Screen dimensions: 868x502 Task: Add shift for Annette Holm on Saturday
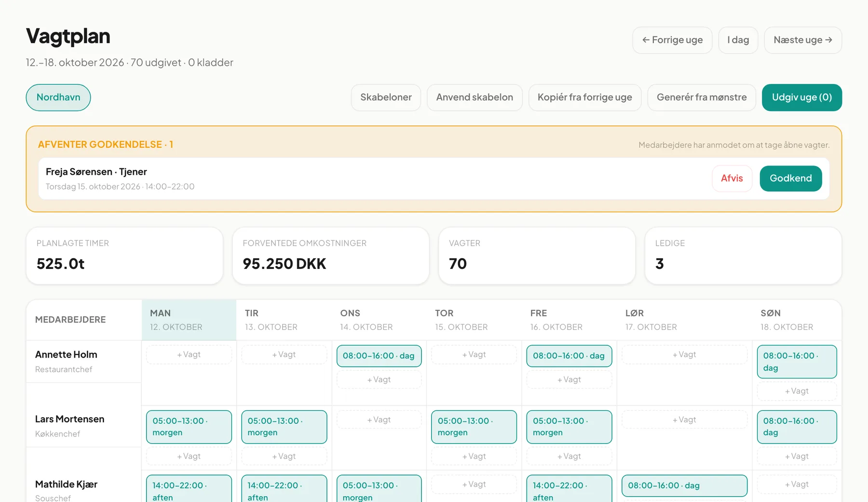coord(684,355)
